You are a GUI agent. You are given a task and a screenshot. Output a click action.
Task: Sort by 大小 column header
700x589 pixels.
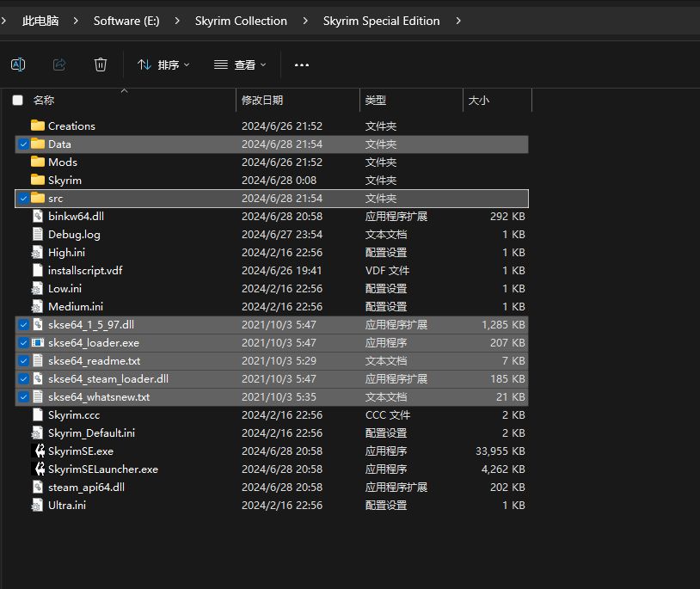click(478, 101)
